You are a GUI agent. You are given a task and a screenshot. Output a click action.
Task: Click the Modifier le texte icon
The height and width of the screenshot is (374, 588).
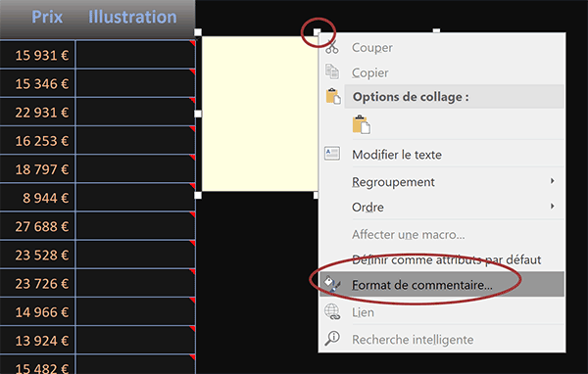[x=332, y=154]
